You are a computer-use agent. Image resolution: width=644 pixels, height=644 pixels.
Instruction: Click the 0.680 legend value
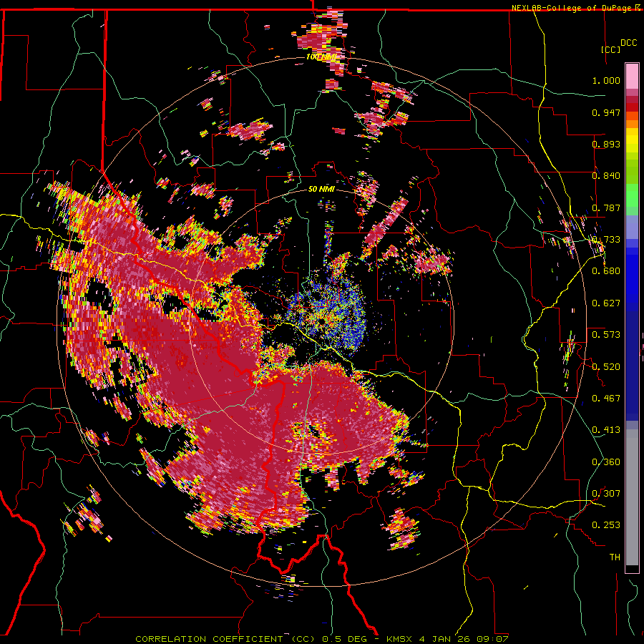606,271
